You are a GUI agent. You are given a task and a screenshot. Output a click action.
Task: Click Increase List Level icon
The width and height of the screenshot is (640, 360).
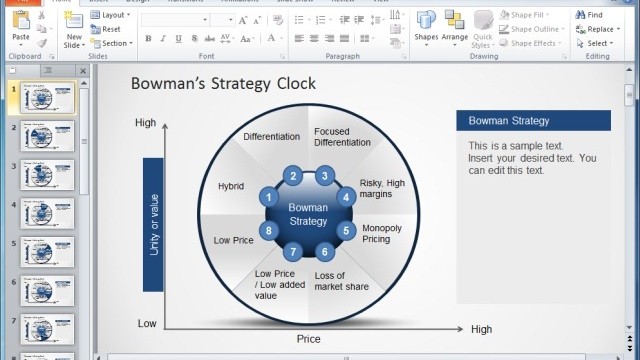(x=359, y=20)
